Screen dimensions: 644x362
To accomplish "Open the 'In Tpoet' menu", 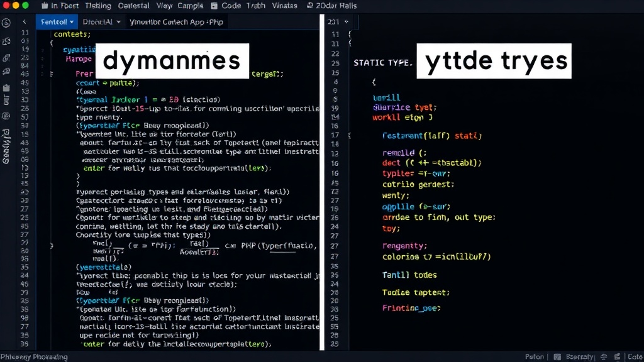I will pyautogui.click(x=65, y=6).
